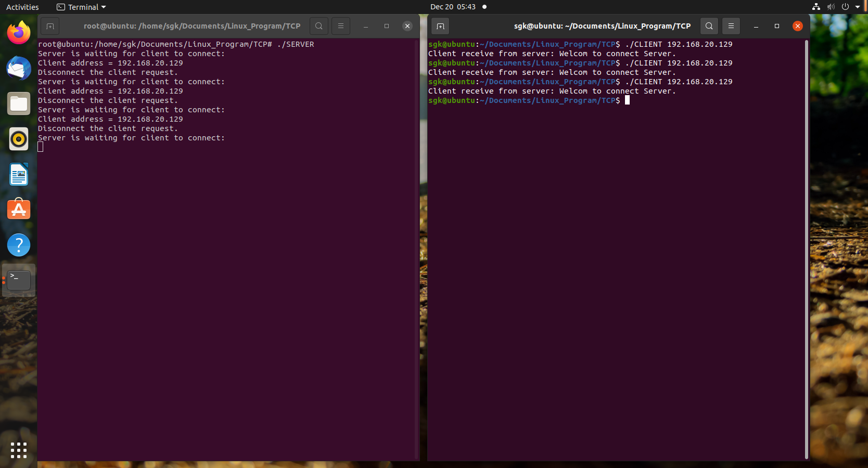Select the Terminal icon in dock

point(19,280)
